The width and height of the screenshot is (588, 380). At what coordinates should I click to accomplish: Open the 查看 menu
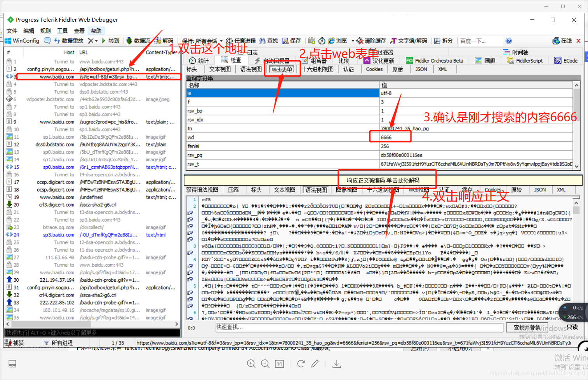tap(79, 31)
